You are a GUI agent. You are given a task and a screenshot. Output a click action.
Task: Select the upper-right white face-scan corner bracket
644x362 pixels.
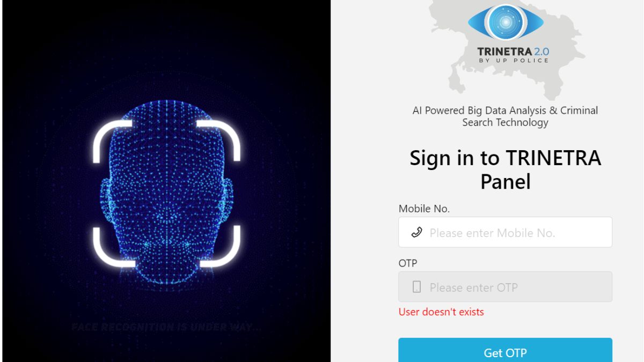click(219, 140)
